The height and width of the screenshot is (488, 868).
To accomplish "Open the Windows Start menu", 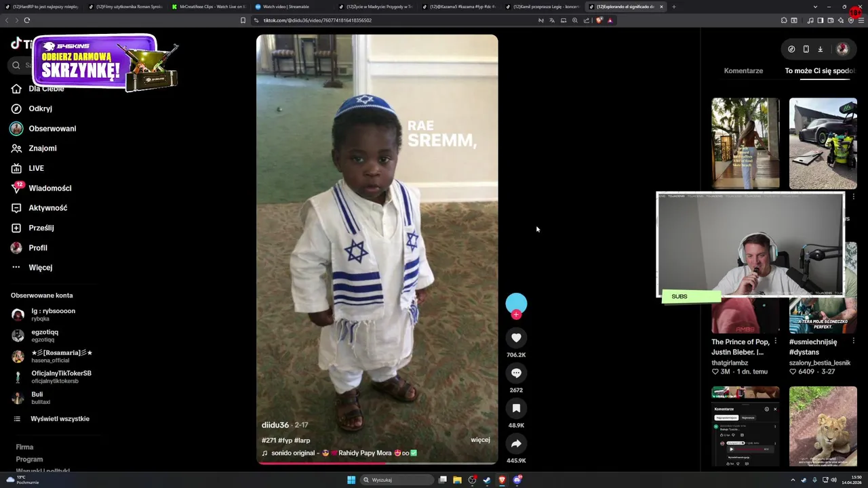I will click(351, 480).
